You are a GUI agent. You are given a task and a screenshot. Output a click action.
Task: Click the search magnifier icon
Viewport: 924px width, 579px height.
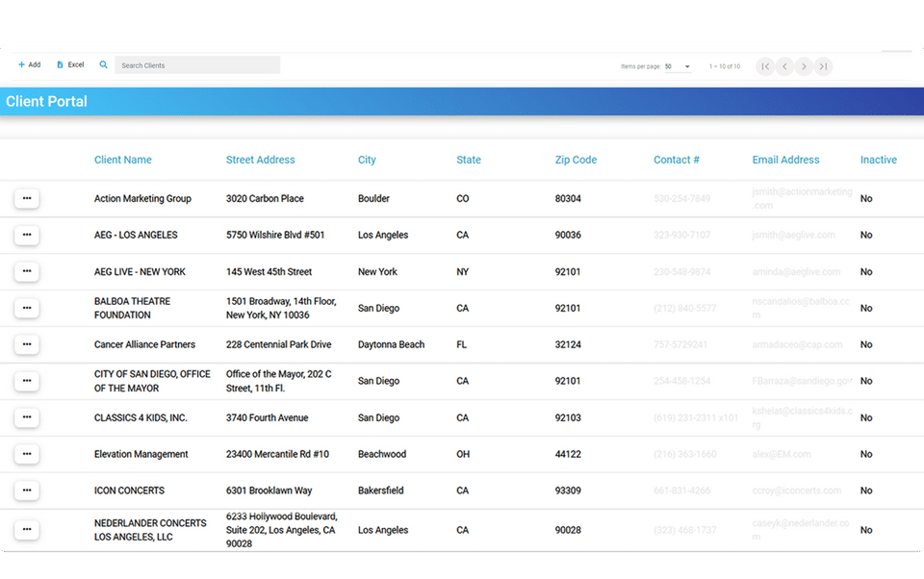[x=103, y=64]
